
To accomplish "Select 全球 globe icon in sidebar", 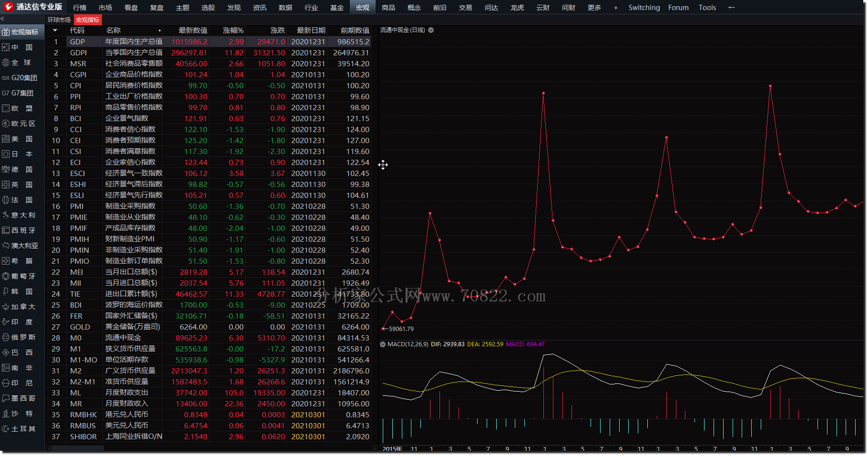I will (6, 62).
